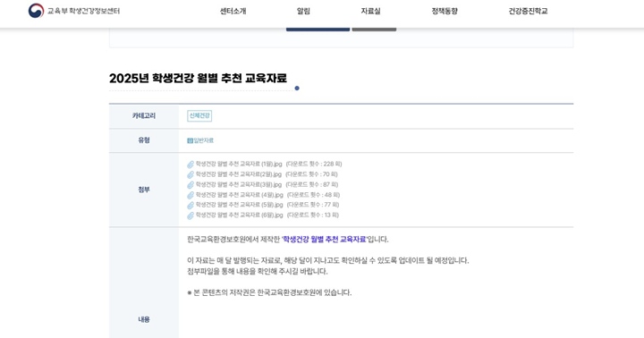644x338 pixels.
Task: Click the 일반자료 type label
Action: click(x=204, y=140)
